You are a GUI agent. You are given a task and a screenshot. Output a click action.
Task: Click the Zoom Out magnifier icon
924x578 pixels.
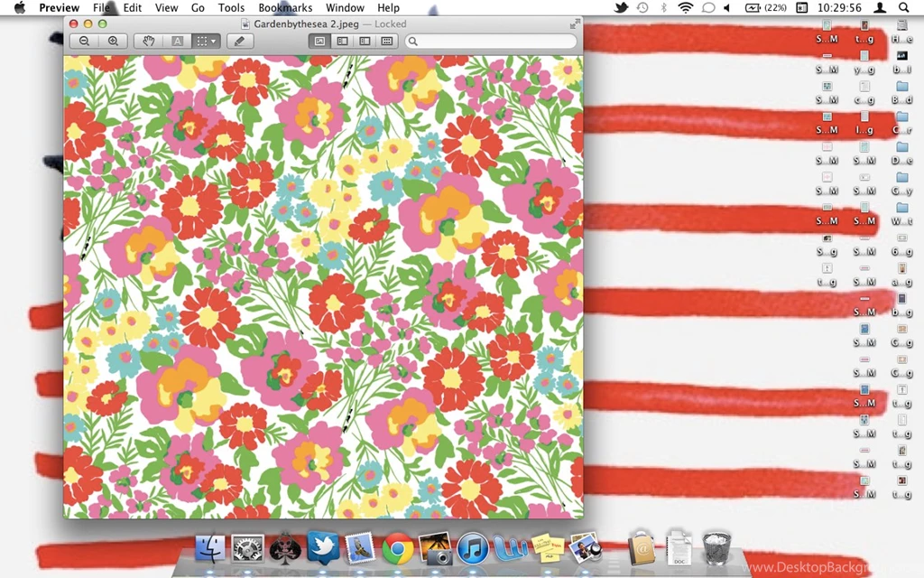click(x=84, y=41)
